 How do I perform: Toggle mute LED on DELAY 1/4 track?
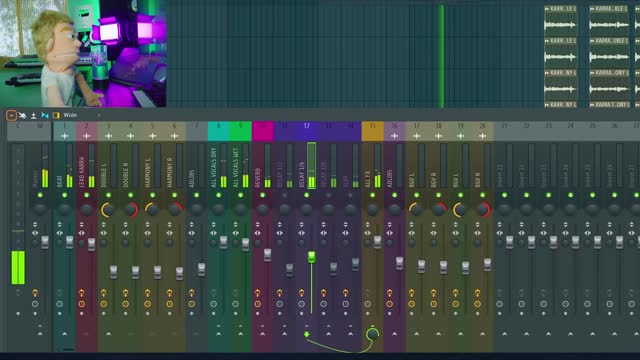tap(307, 195)
